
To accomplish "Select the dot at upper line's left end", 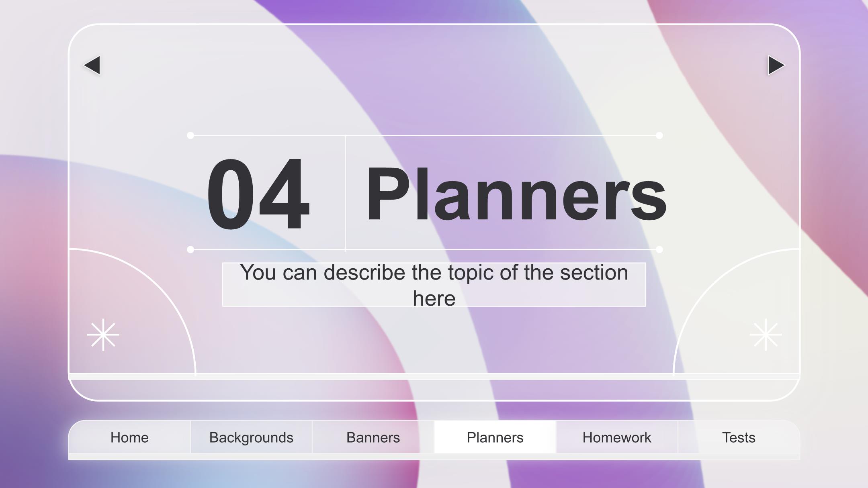I will 190,135.
